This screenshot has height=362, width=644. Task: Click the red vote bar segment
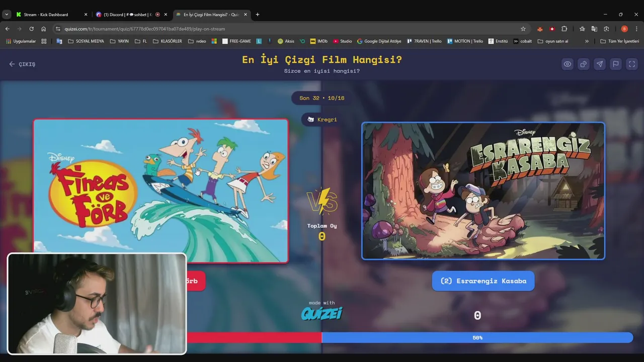254,338
